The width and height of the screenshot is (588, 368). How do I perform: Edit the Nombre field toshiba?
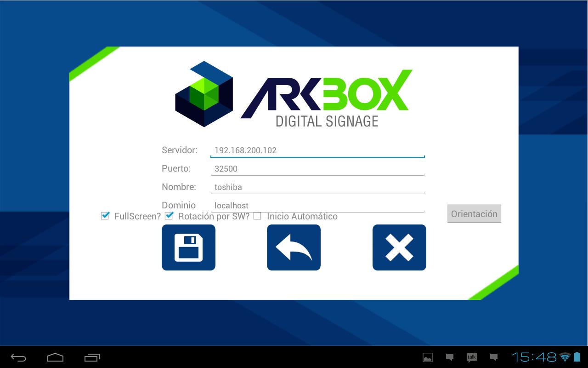click(317, 187)
